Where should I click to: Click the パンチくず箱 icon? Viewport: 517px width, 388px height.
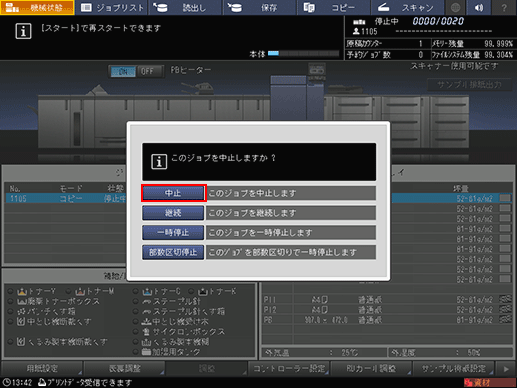tap(22, 312)
